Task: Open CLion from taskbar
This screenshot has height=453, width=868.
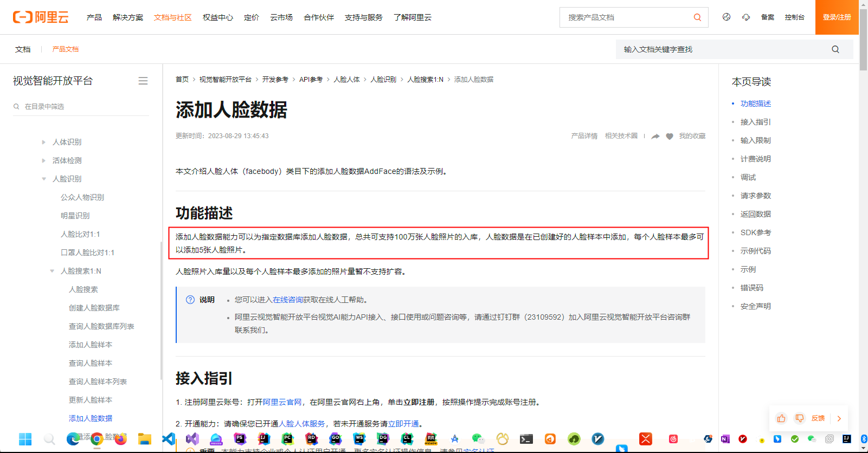Action: [x=407, y=439]
